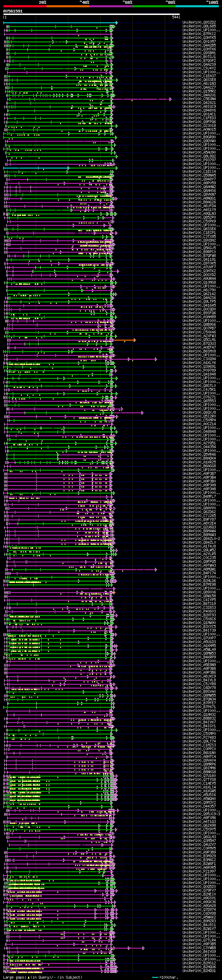Image resolution: width=222 pixels, height=980 pixels.
Task: Select label UniRef100_A8IGC9
Action: point(199,106)
